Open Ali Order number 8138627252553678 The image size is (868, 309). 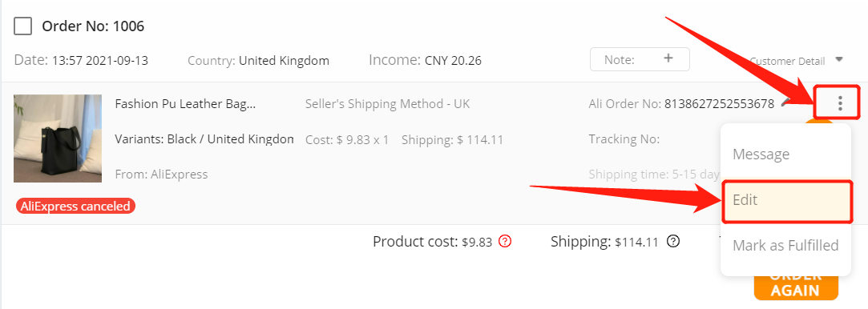tap(719, 103)
